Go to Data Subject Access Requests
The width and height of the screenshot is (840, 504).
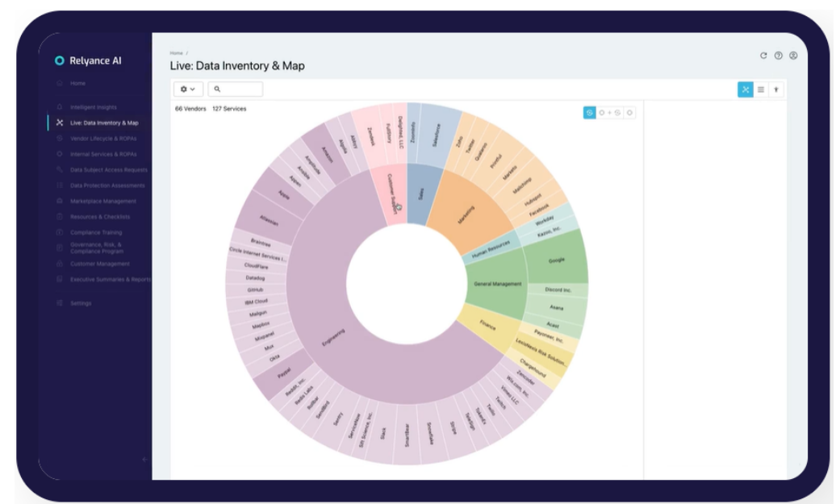(x=108, y=170)
